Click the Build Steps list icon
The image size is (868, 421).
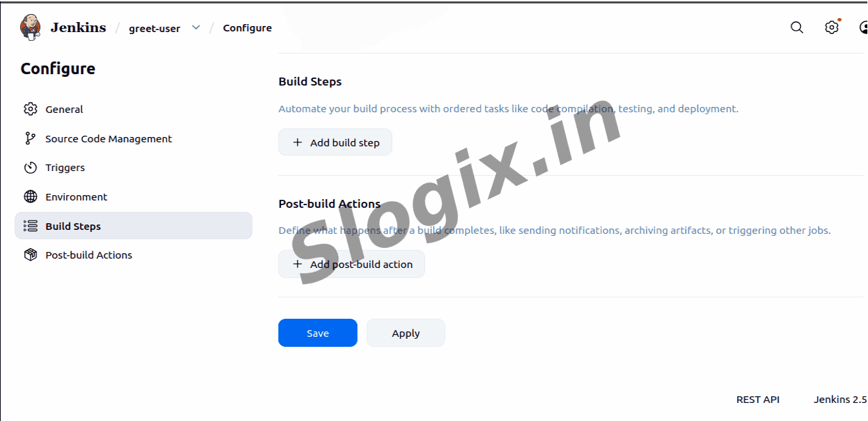click(30, 226)
